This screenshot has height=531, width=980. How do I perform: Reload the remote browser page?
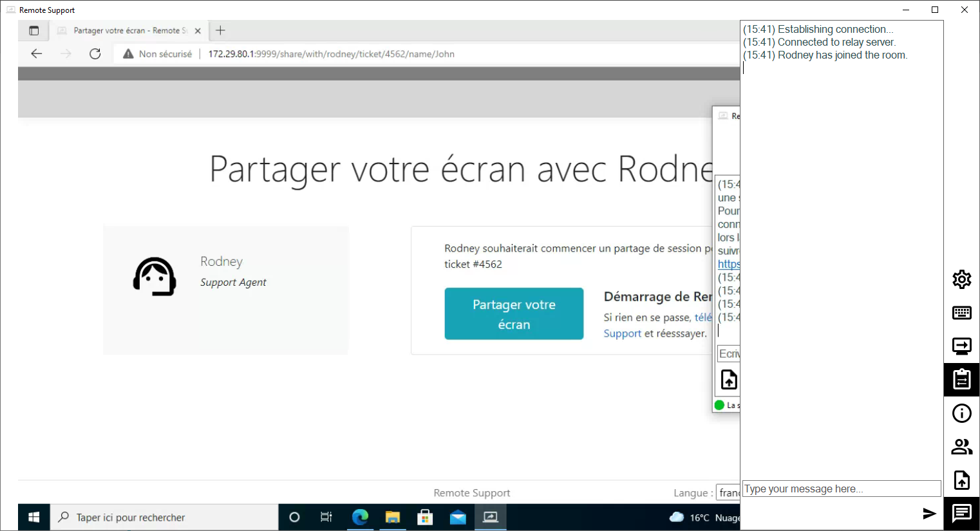pyautogui.click(x=95, y=54)
